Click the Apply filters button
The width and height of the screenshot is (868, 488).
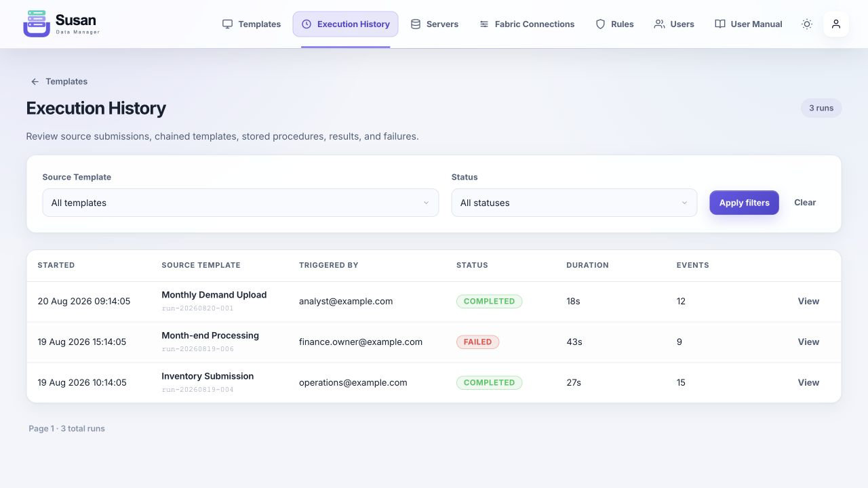(x=745, y=203)
